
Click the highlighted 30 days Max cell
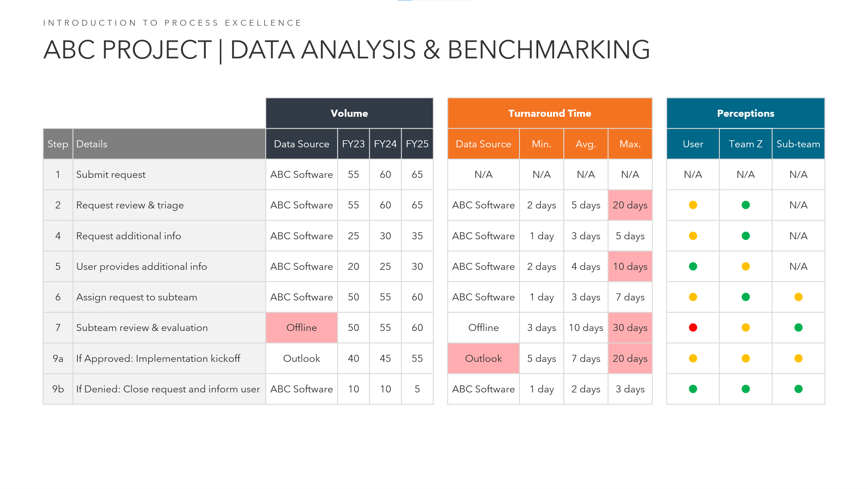(x=630, y=327)
